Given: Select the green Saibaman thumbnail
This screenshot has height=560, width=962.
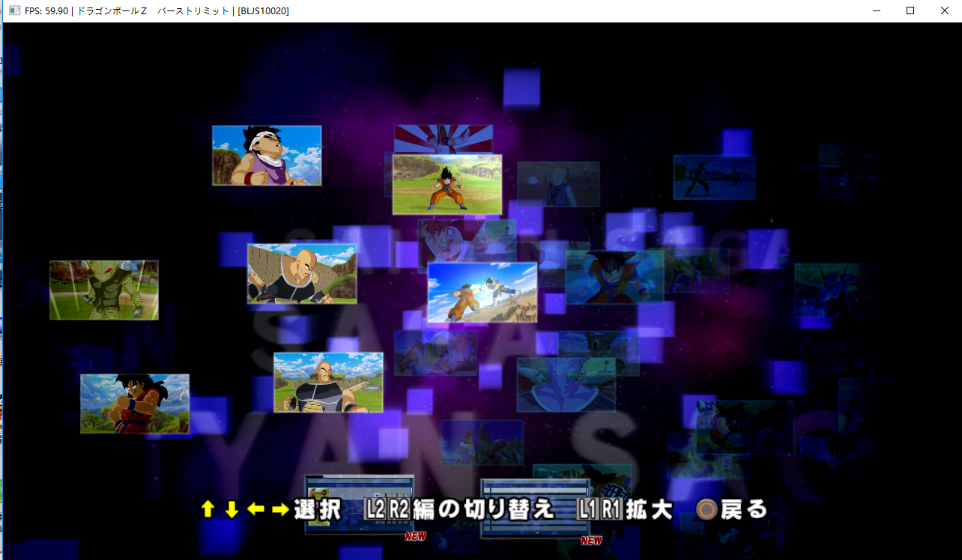Looking at the screenshot, I should coord(104,290).
